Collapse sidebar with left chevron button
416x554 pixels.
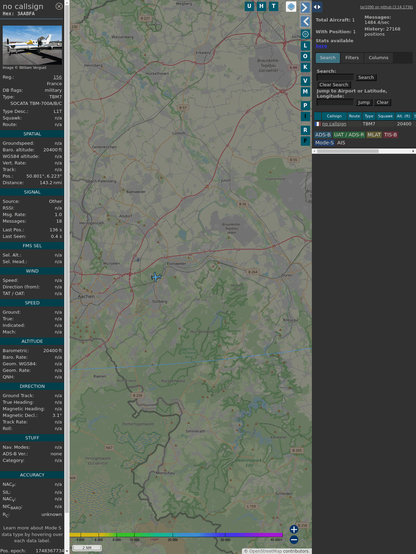click(x=305, y=22)
